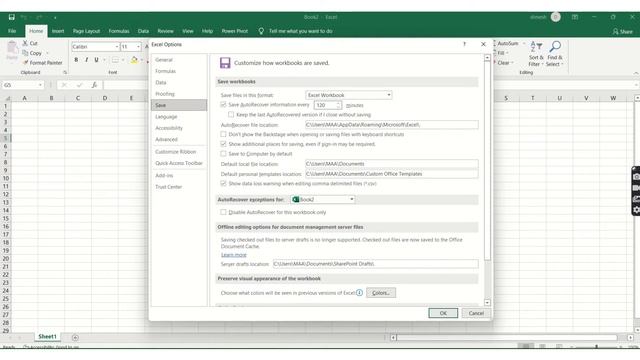The image size is (640, 360).
Task: Select Trust Center category
Action: point(179,187)
